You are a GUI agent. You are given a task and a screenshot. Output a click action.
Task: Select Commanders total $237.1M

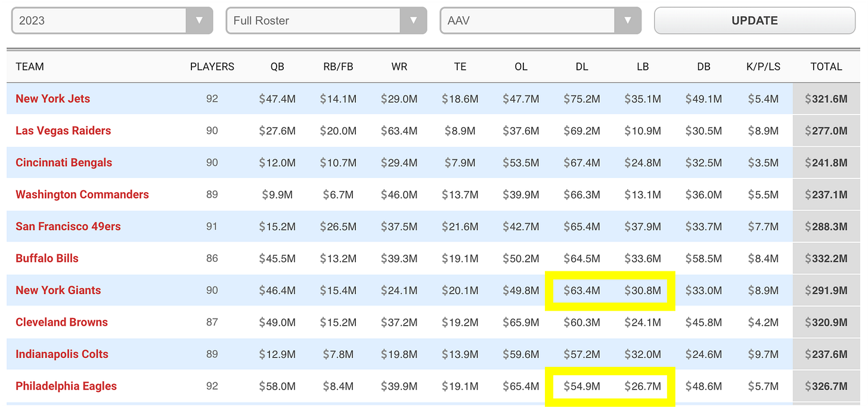click(826, 194)
